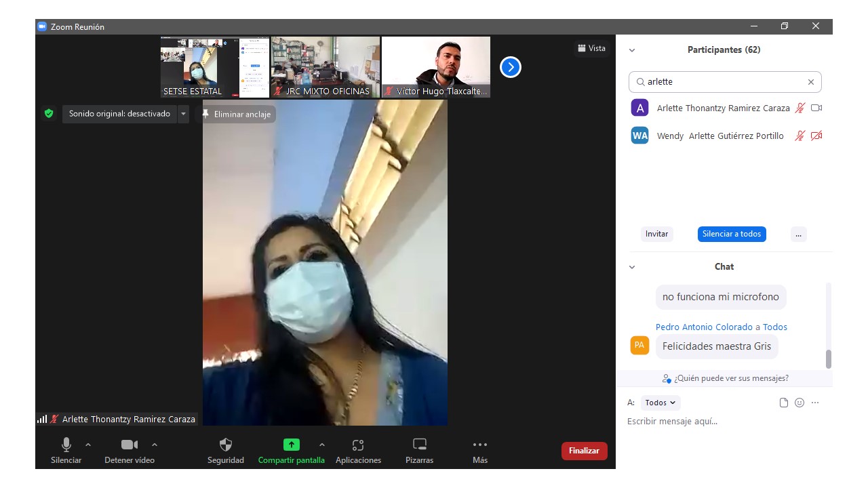
Task: Click the 'WA' avatar of Wendy Arlette
Action: pyautogui.click(x=639, y=136)
